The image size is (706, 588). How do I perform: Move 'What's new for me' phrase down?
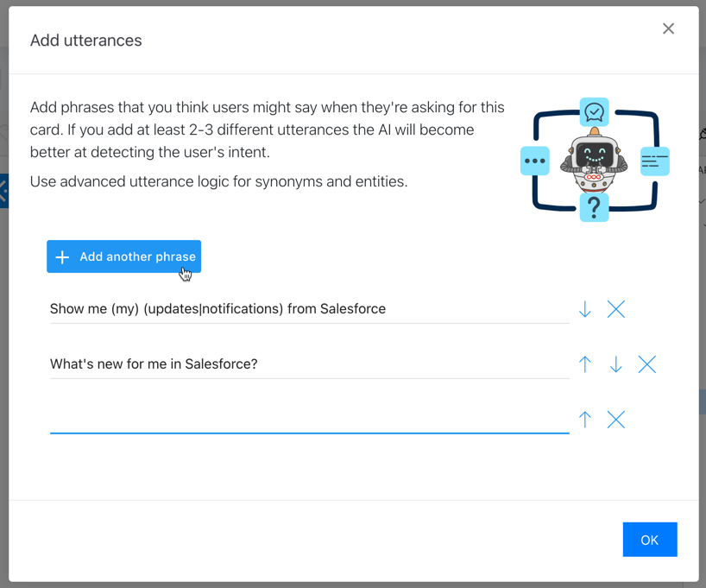pyautogui.click(x=616, y=364)
